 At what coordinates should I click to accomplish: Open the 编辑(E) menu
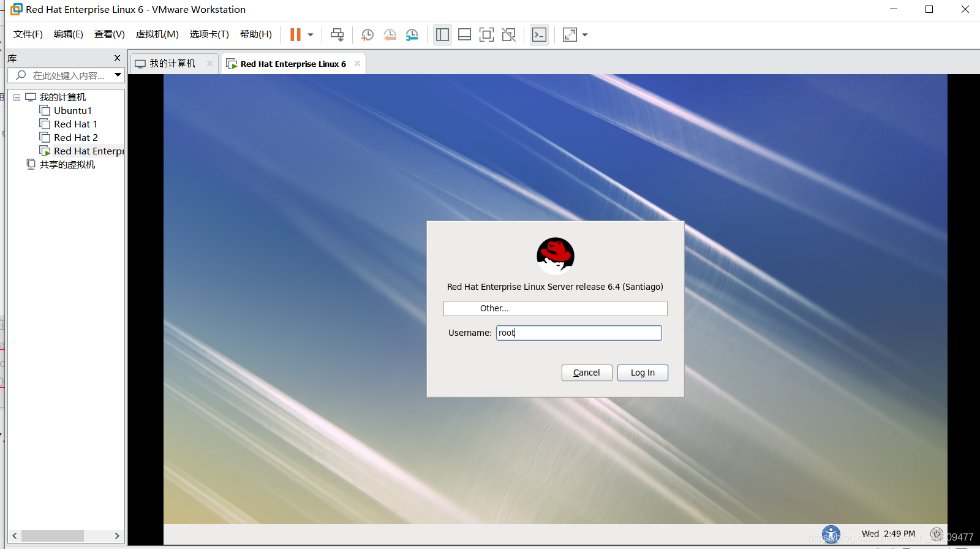69,34
